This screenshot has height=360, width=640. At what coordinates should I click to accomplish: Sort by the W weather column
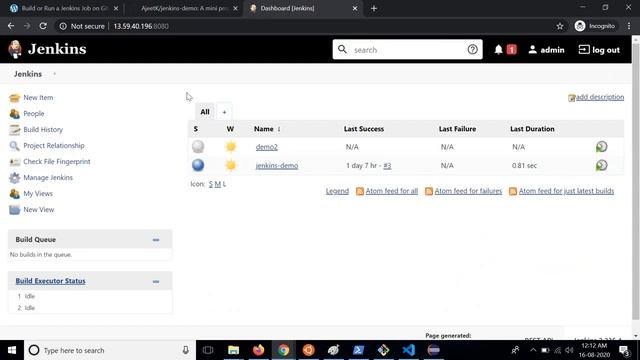click(x=230, y=129)
